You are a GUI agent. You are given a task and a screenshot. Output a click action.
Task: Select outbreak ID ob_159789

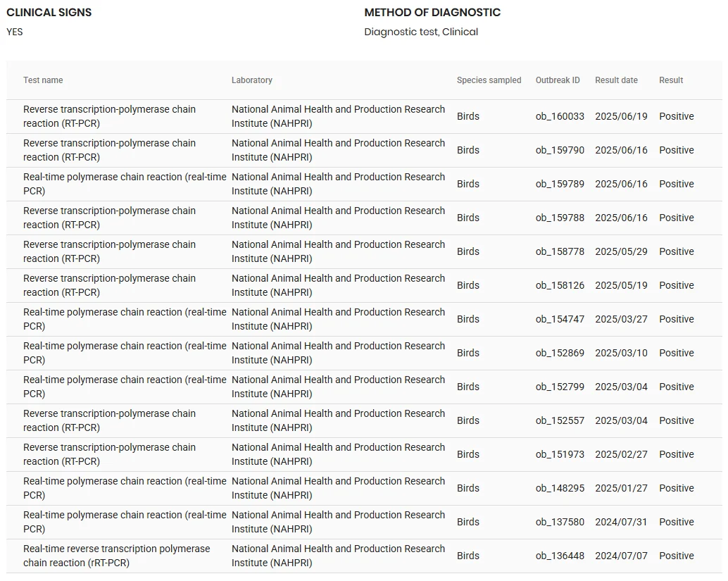pyautogui.click(x=560, y=184)
